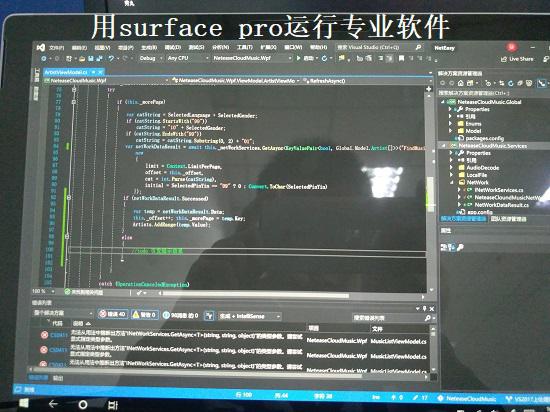Click the Windows Start button
The height and width of the screenshot is (412, 550).
pos(23,403)
